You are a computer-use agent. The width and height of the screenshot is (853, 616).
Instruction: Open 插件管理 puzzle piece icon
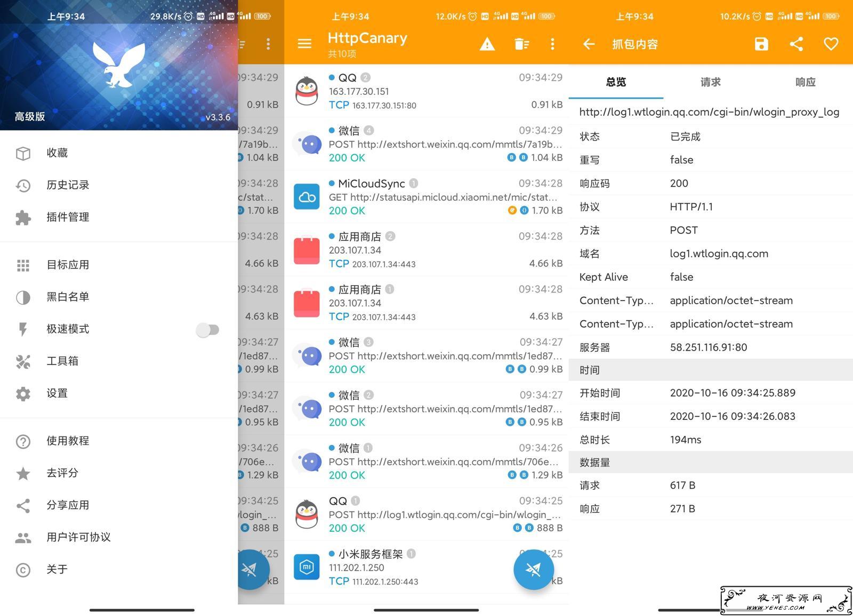coord(23,217)
